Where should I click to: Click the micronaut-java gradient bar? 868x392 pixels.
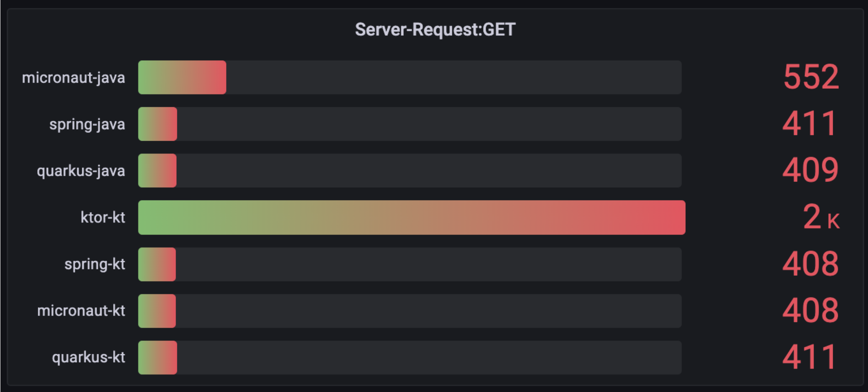(182, 77)
